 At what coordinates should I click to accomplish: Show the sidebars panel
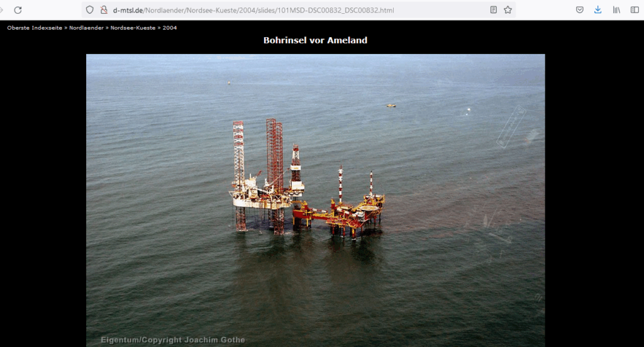point(635,10)
